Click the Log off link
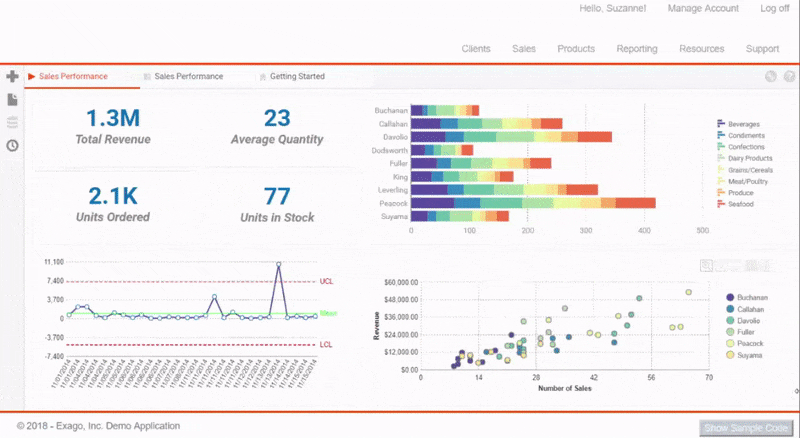The width and height of the screenshot is (800, 438). pos(774,9)
